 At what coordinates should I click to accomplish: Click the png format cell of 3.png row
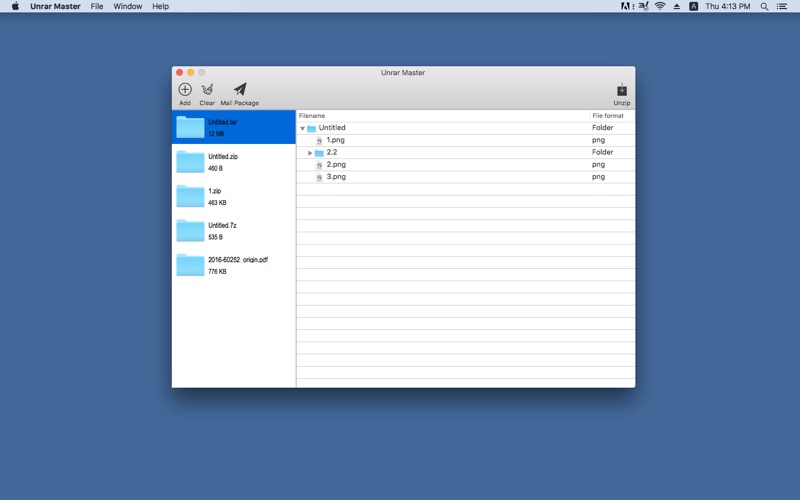click(598, 177)
